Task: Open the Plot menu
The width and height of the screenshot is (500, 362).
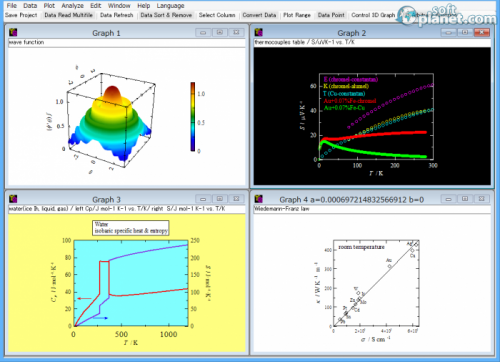Action: coord(49,6)
